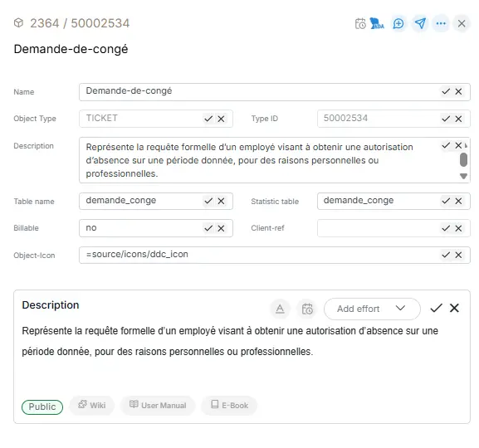The image size is (479, 448).
Task: Toggle the Public visibility badge
Action: pyautogui.click(x=42, y=407)
